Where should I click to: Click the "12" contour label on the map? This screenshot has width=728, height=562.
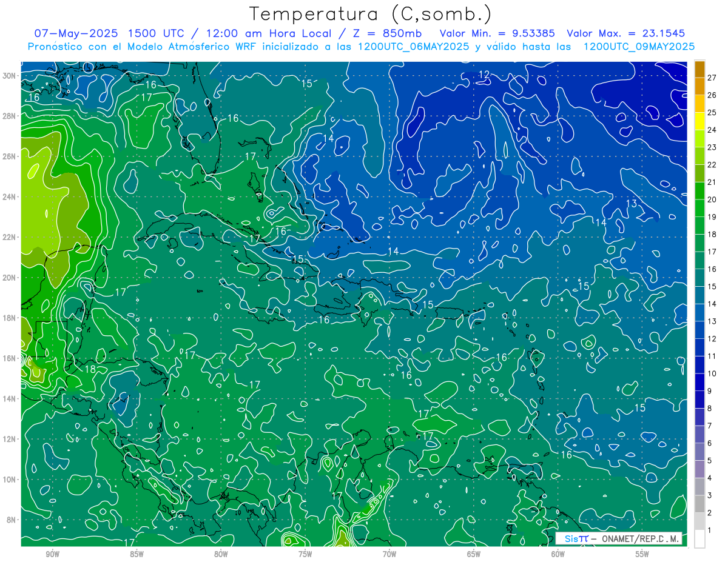(484, 75)
